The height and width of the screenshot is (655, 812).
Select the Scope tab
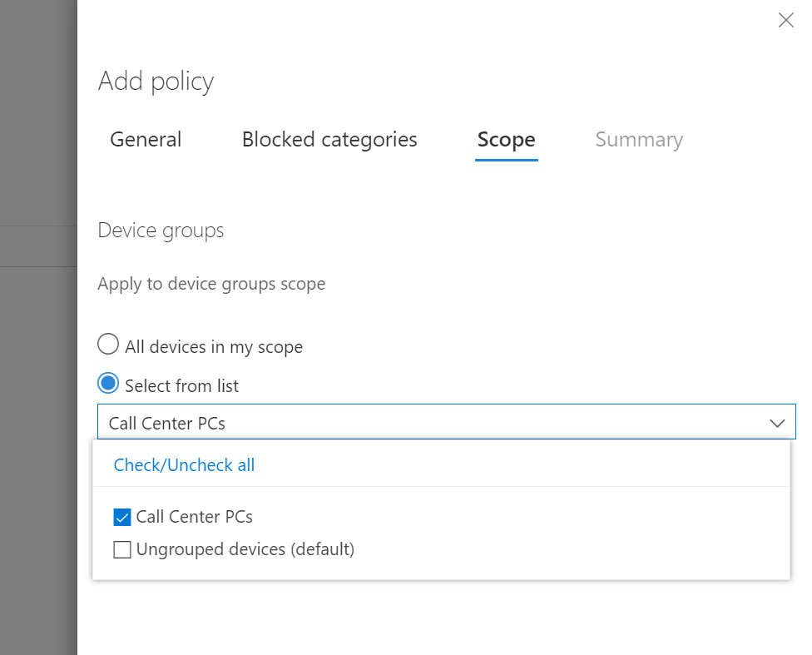[506, 140]
